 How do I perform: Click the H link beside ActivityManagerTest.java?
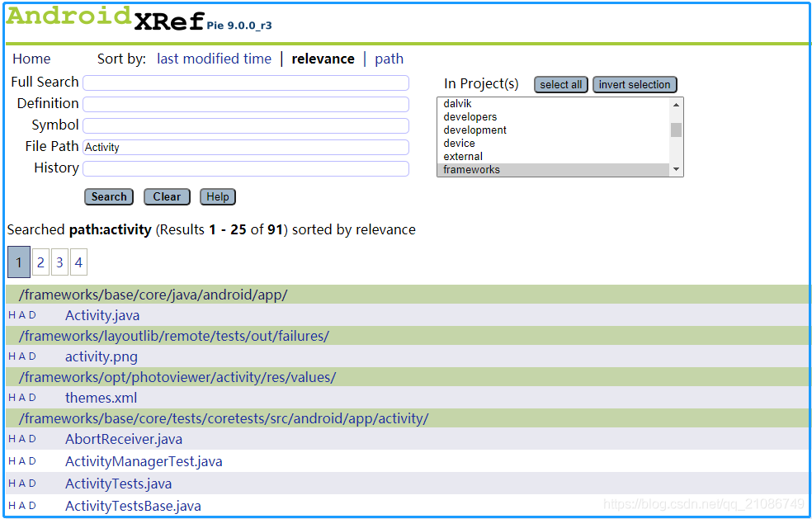click(x=12, y=461)
